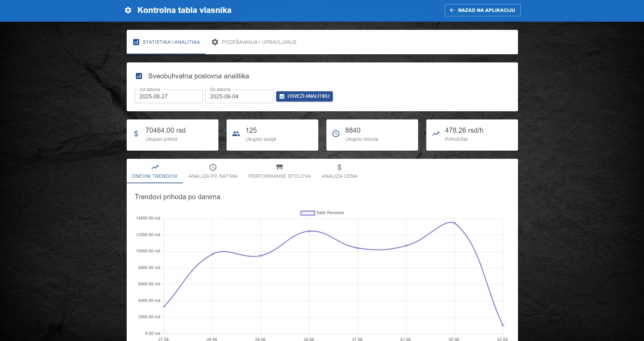
Task: Toggle the Daily Revenue legend swatch
Action: pyautogui.click(x=307, y=213)
